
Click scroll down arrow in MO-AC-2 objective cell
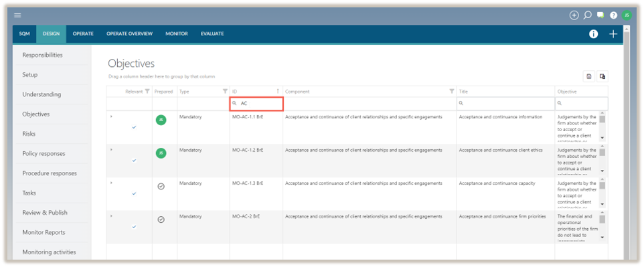[x=602, y=238]
